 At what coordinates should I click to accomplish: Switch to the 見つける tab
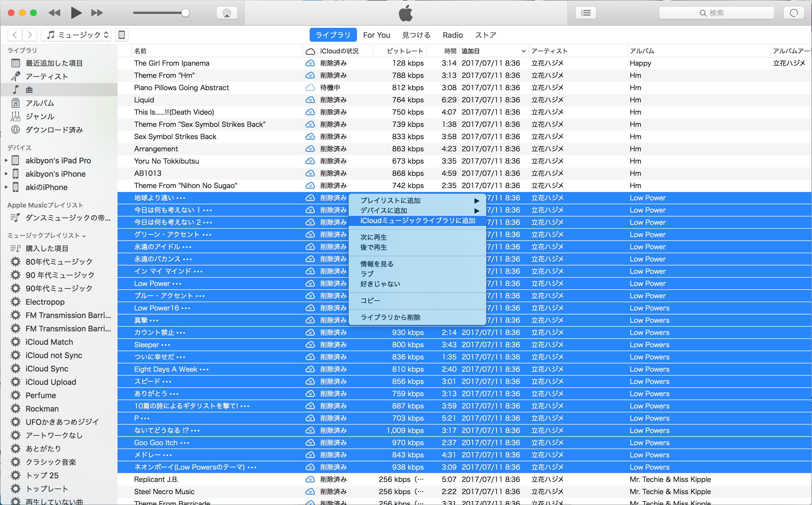coord(416,35)
